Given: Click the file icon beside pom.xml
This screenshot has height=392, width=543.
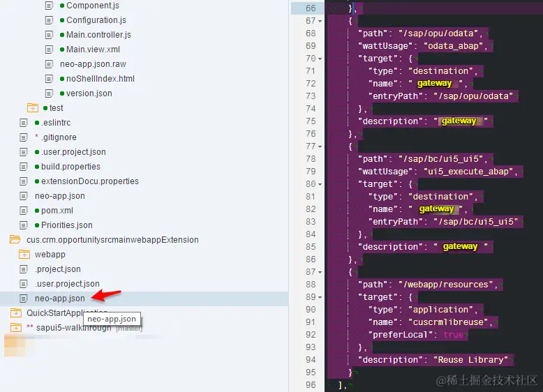Looking at the screenshot, I should [x=24, y=211].
